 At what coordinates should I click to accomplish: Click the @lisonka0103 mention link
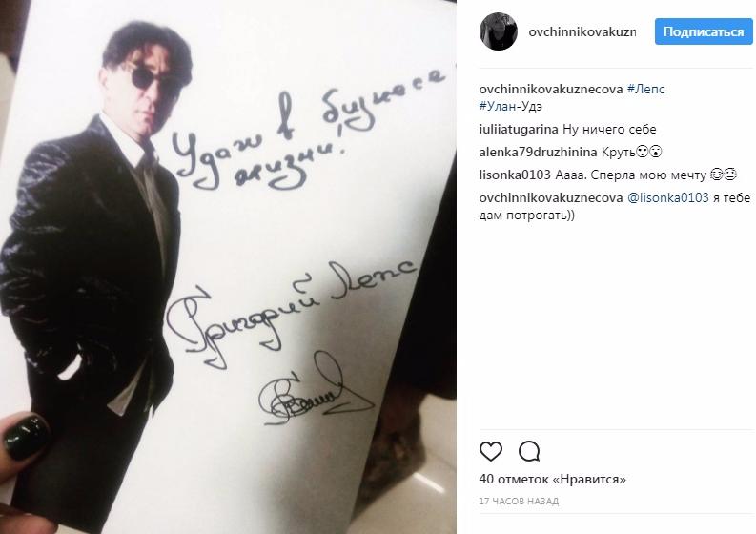[667, 197]
